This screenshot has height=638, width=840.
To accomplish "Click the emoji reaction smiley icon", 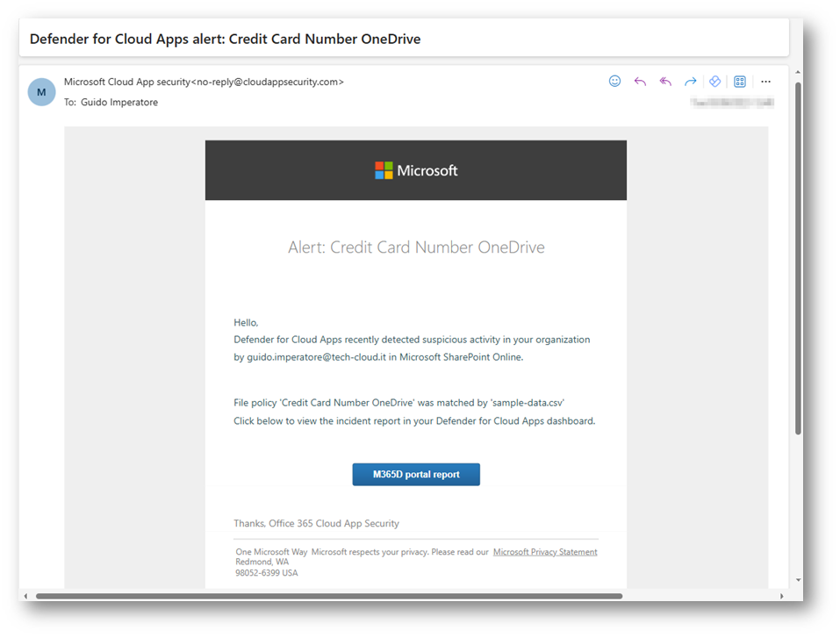I will (614, 82).
